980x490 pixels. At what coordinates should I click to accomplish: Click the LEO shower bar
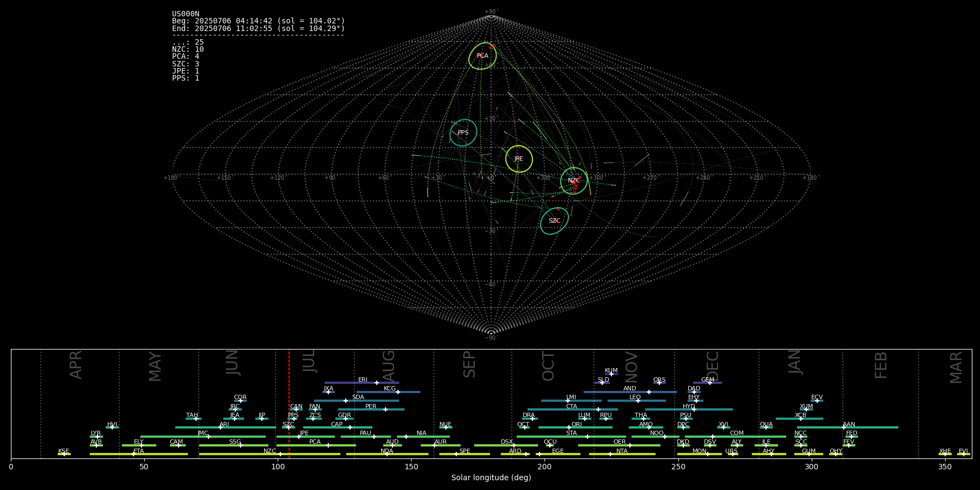(636, 401)
